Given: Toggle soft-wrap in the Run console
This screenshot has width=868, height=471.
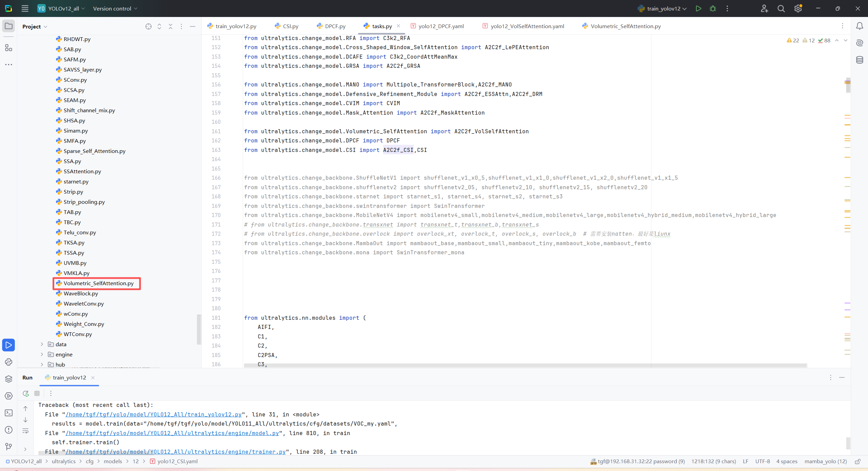Looking at the screenshot, I should pyautogui.click(x=25, y=431).
